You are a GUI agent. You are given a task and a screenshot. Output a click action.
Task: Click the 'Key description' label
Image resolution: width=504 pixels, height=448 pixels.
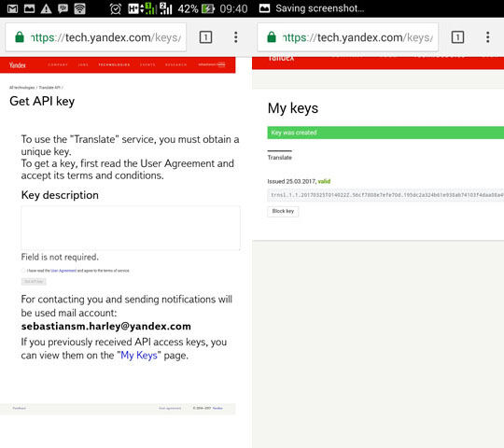60,195
